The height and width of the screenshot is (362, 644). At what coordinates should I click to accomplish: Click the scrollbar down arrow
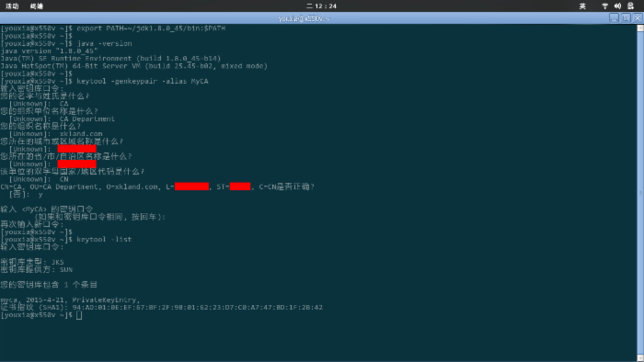[x=640, y=358]
